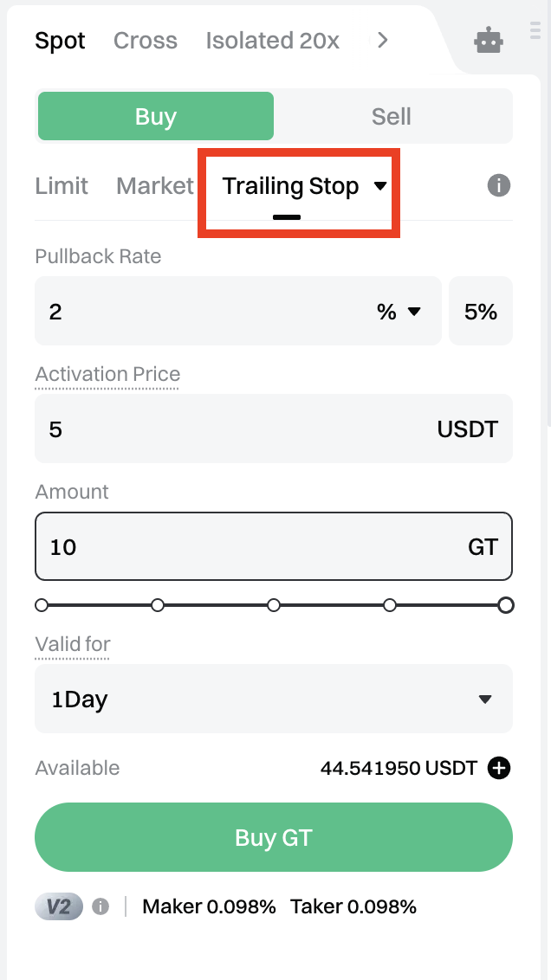Expand the Trailing Stop order type dropdown

click(380, 186)
